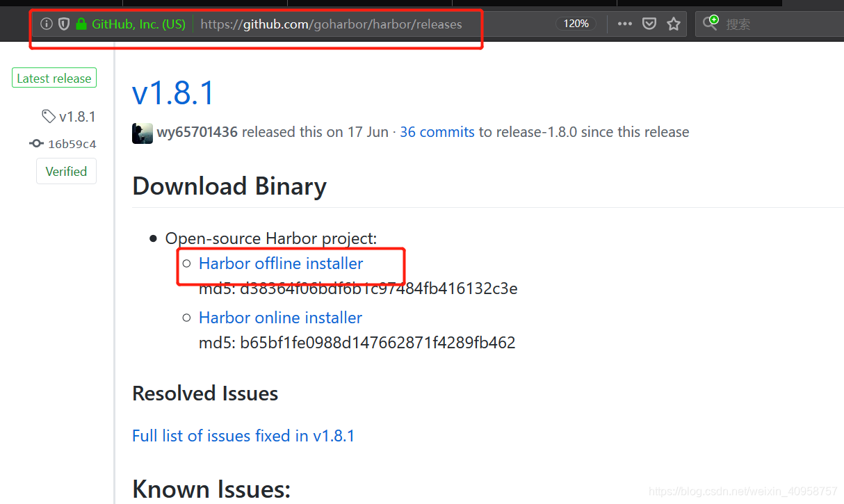Open the page actions three-dot menu

point(624,24)
